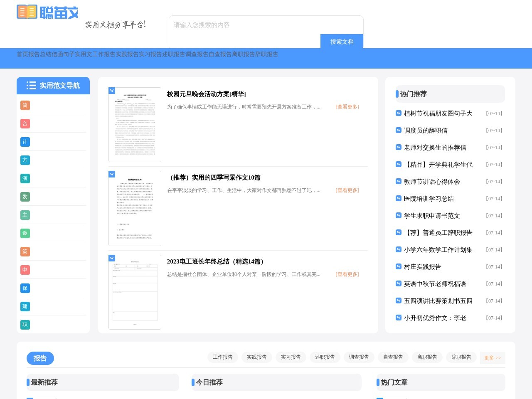Open the orange 简 sidebar category icon
This screenshot has height=399, width=532.
point(25,105)
